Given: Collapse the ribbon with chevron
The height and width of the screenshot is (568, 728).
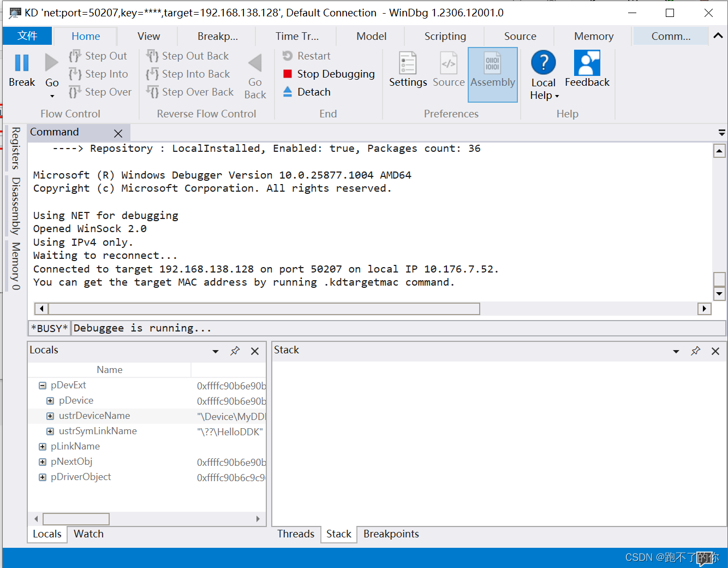Looking at the screenshot, I should pyautogui.click(x=718, y=35).
